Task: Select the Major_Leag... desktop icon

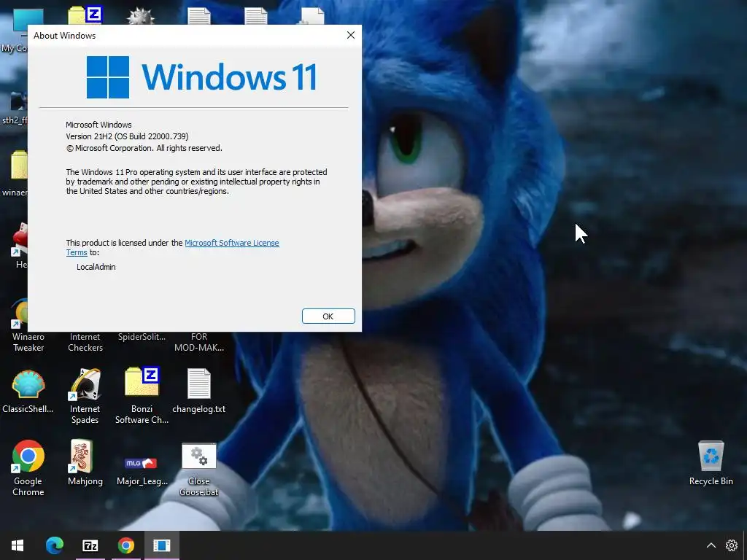Action: tap(142, 470)
